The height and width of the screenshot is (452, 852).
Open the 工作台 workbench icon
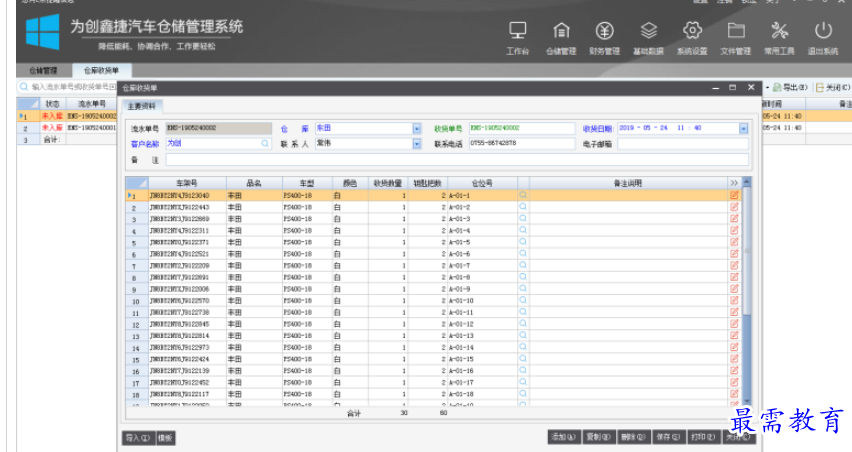coord(517,37)
